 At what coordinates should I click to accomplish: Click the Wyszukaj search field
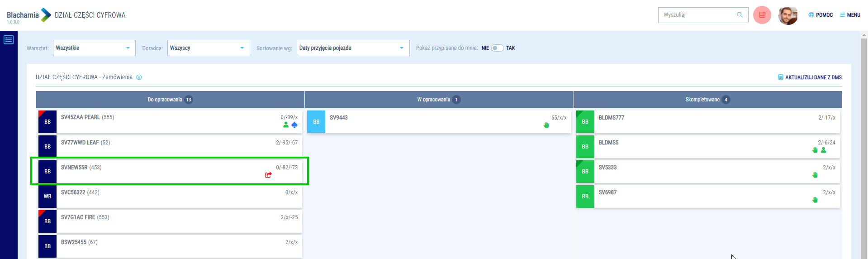point(697,15)
